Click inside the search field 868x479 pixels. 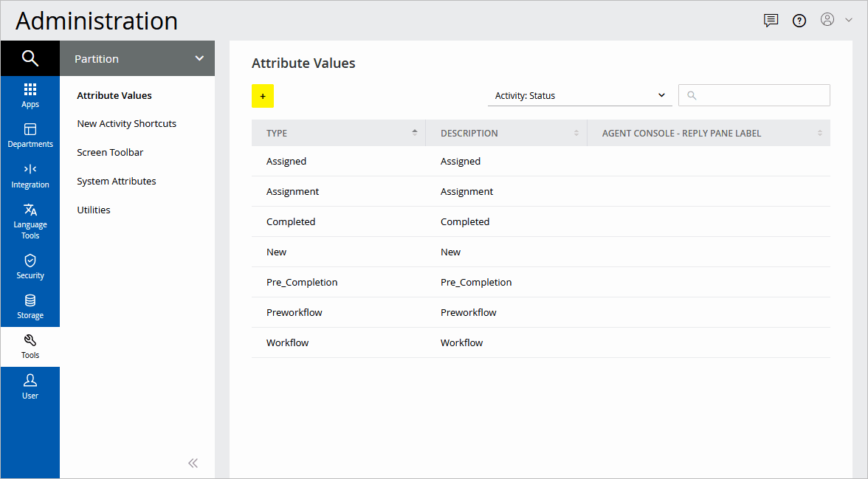754,95
